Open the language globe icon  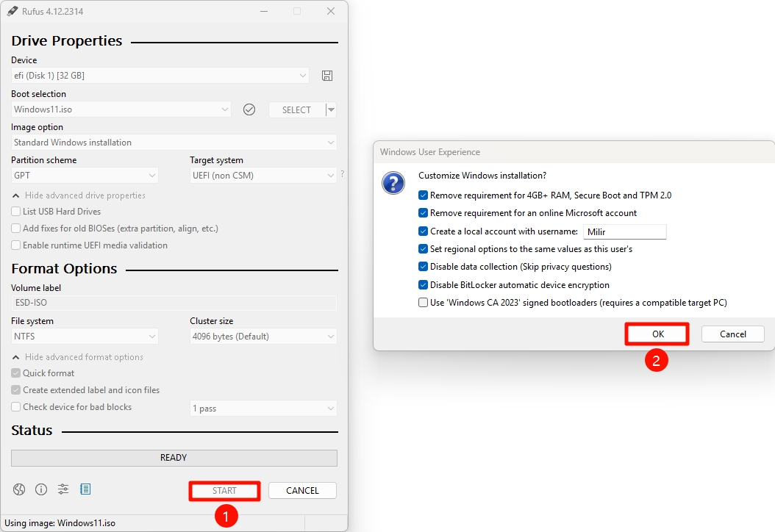tap(19, 489)
